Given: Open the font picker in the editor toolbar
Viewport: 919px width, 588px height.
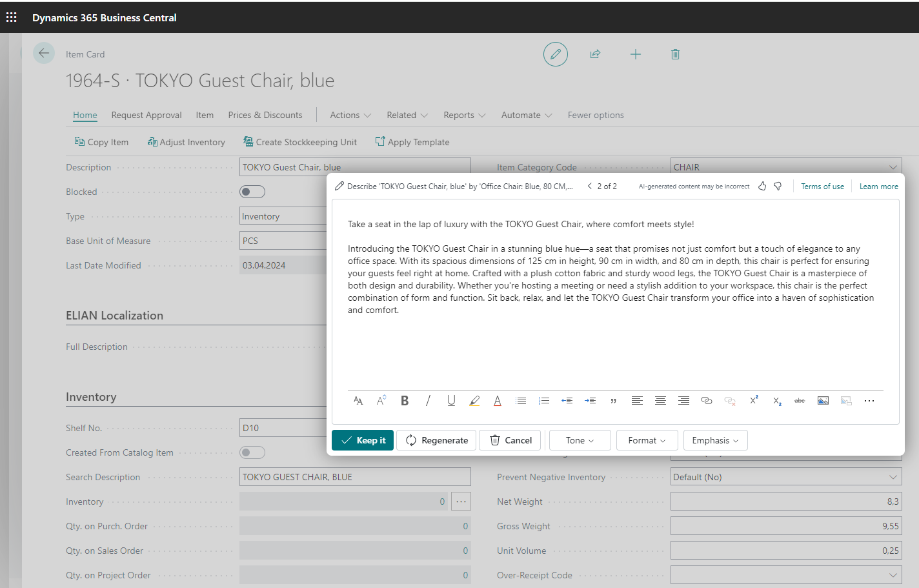Looking at the screenshot, I should point(358,401).
